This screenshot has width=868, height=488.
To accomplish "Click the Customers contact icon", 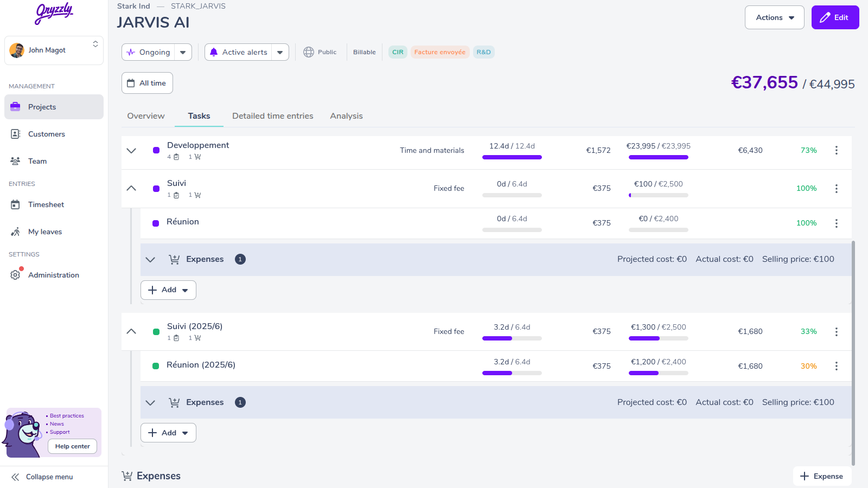I will 15,134.
